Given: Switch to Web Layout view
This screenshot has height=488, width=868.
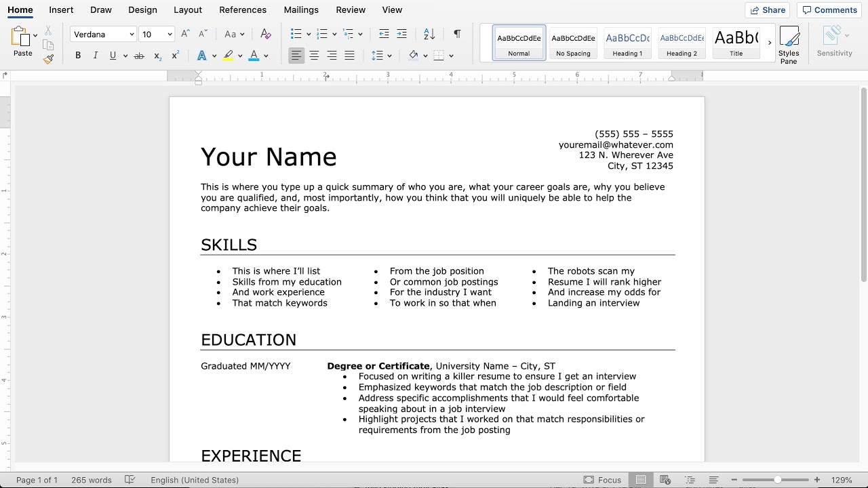Looking at the screenshot, I should (665, 480).
